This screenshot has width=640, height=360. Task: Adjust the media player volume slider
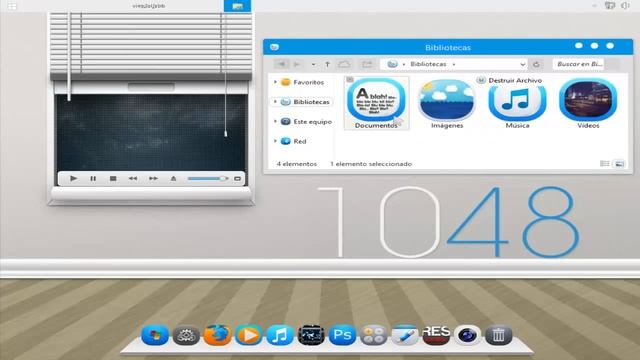tap(207, 178)
